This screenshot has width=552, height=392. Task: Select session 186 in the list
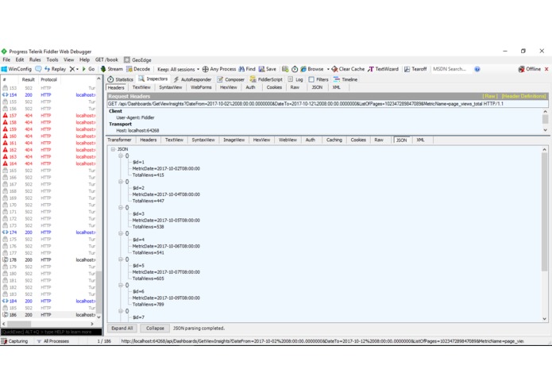tap(48, 315)
